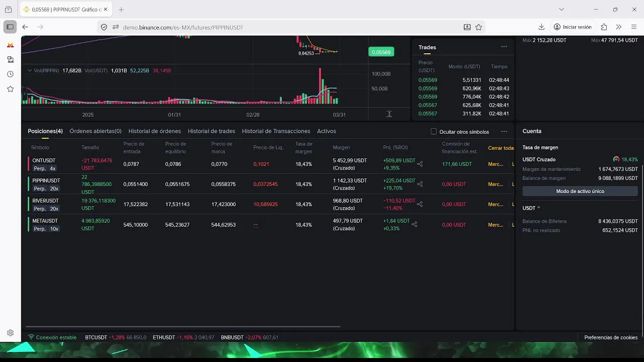Switch to the Órdenes abiertas(0) tab
The image size is (644, 362).
click(96, 131)
